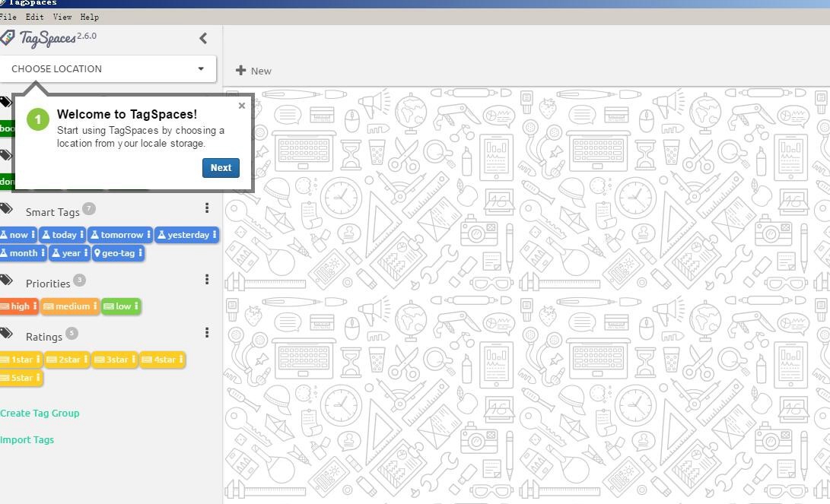Collapse the left panel with the chevron
830x504 pixels.
203,38
